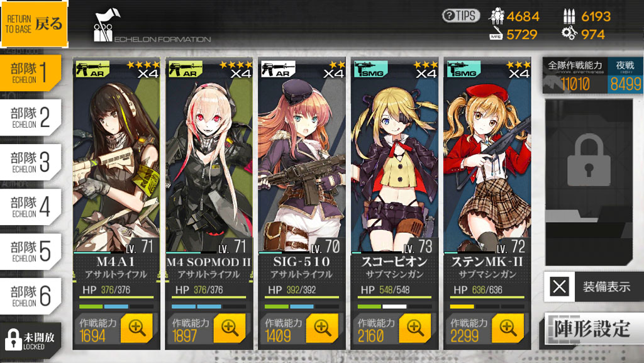Click the ammunition resource icon

(569, 16)
